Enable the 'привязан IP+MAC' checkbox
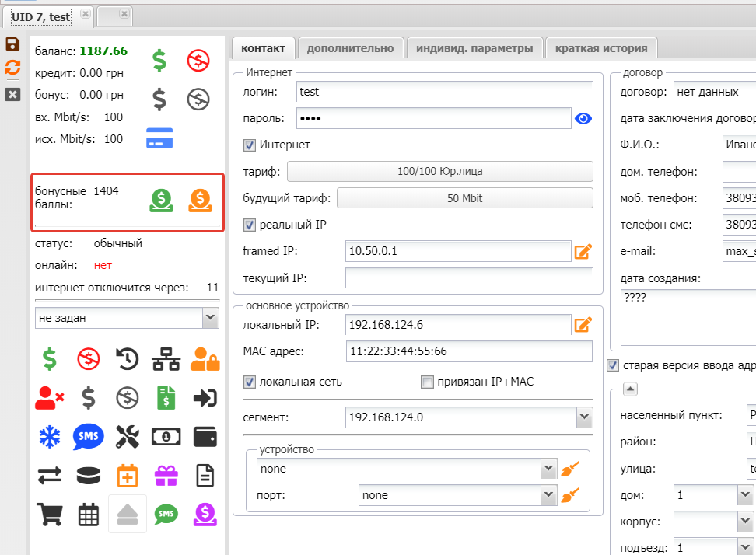Viewport: 756px width, 555px height. pos(426,382)
